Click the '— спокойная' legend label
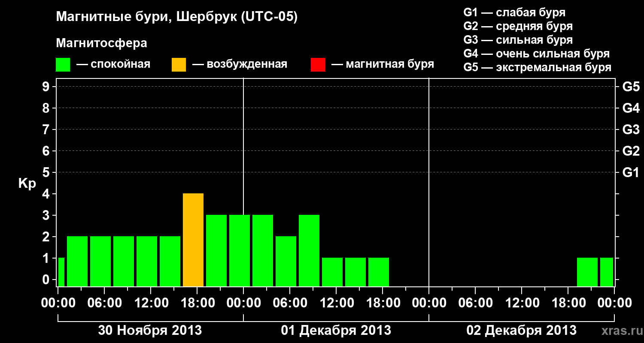644x343 pixels. (113, 64)
